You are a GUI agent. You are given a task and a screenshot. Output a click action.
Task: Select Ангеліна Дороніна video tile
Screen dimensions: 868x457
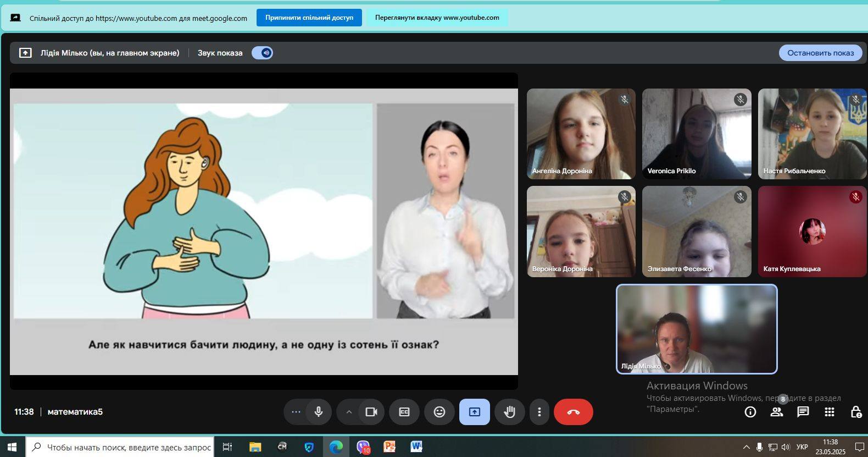[581, 134]
